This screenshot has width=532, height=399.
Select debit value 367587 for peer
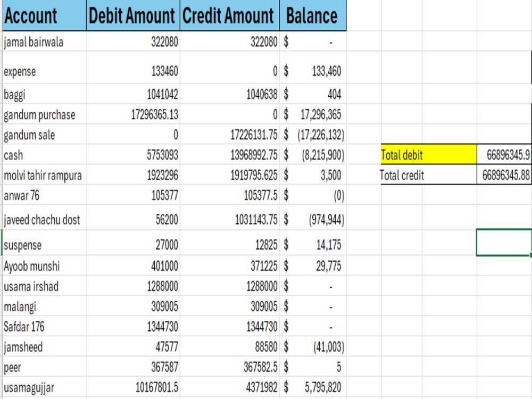[133, 367]
